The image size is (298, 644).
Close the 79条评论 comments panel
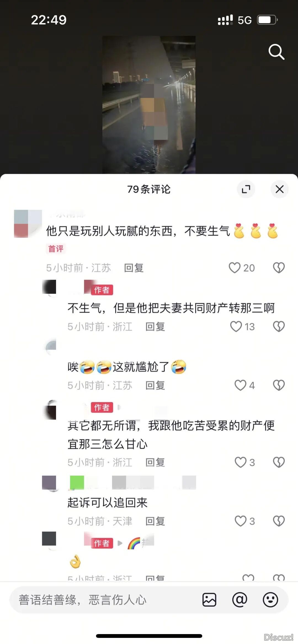[x=280, y=189]
